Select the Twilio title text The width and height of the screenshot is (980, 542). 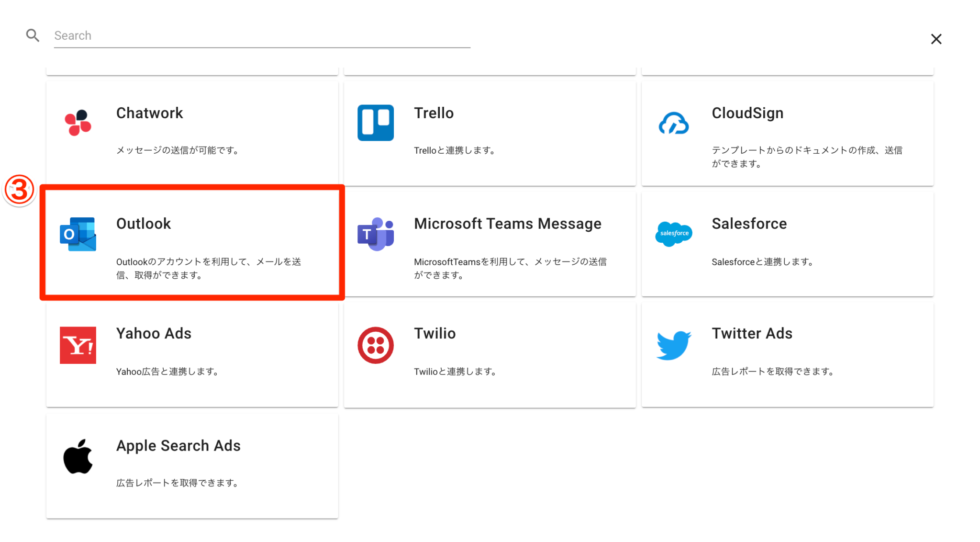point(434,333)
